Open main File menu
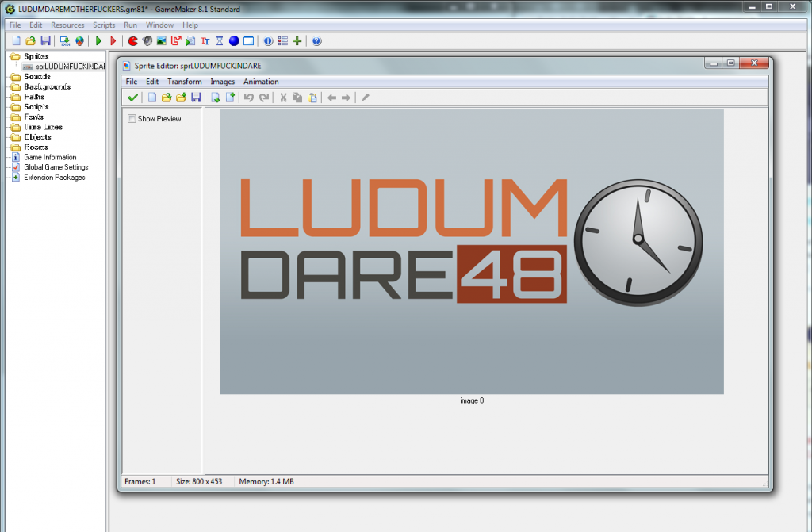812x532 pixels. tap(15, 25)
